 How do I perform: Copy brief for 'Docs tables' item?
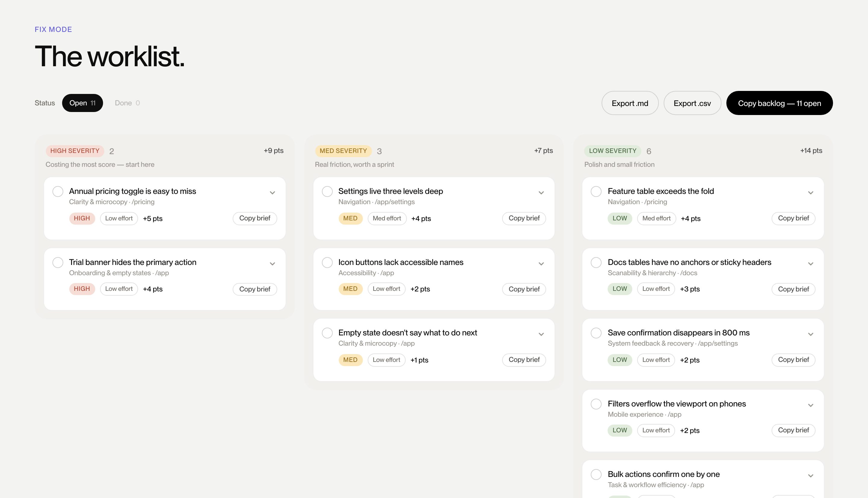[x=793, y=289]
